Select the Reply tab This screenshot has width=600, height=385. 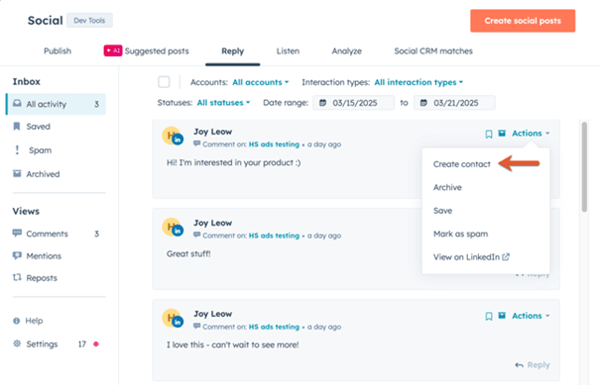pos(233,51)
